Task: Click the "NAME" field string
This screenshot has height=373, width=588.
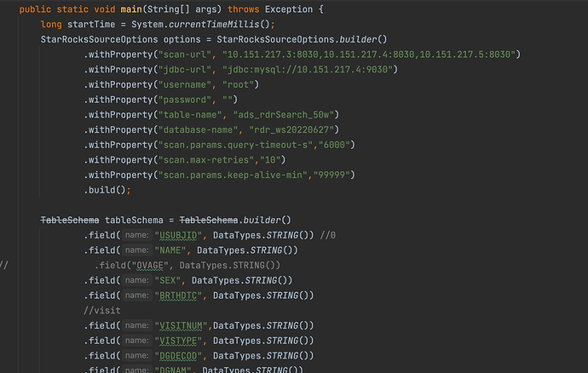Action: [170, 250]
